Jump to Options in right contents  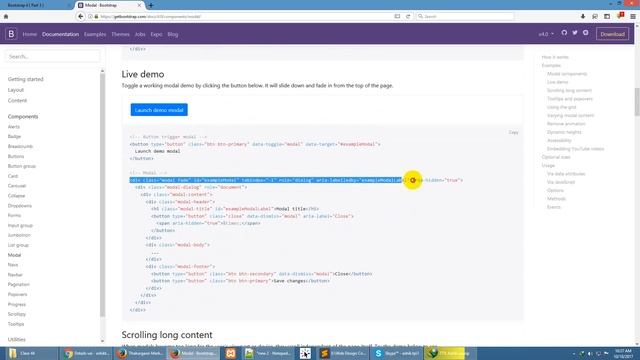click(555, 190)
